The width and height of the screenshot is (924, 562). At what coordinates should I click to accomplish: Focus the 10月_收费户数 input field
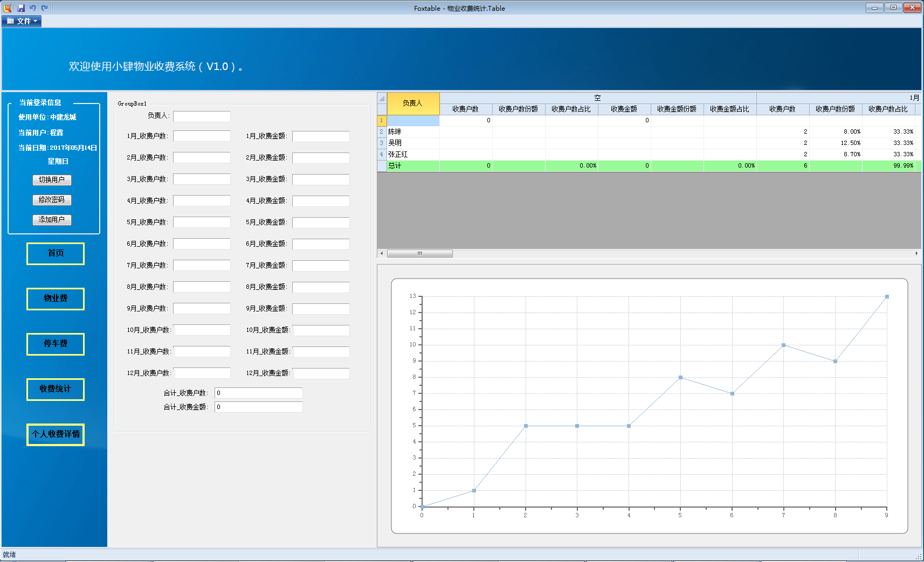202,330
